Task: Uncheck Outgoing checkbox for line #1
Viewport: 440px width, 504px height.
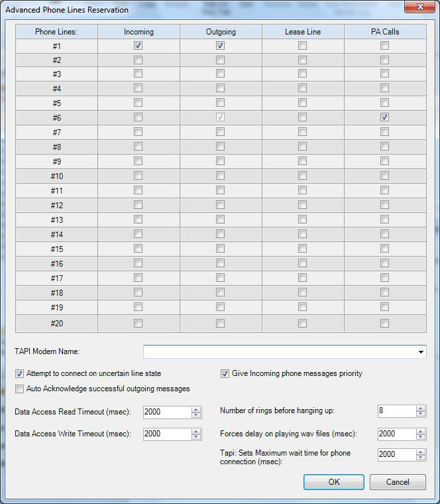Action: point(220,46)
